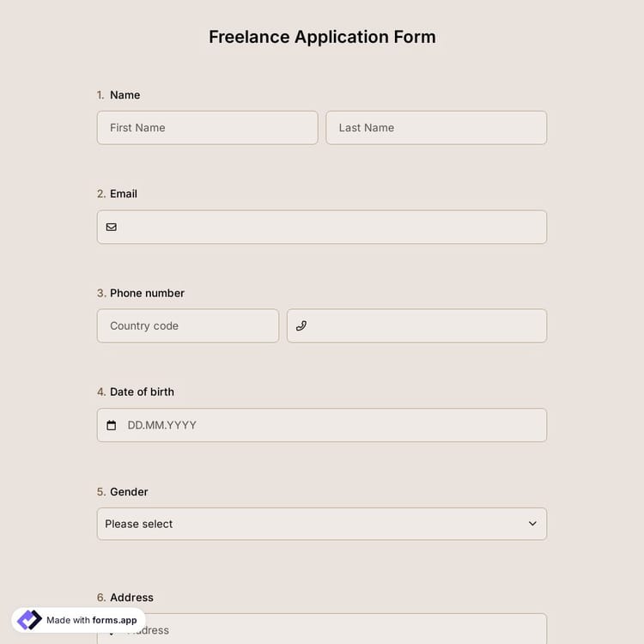Focus the Last Name input field
This screenshot has width=644, height=644.
[x=436, y=128]
